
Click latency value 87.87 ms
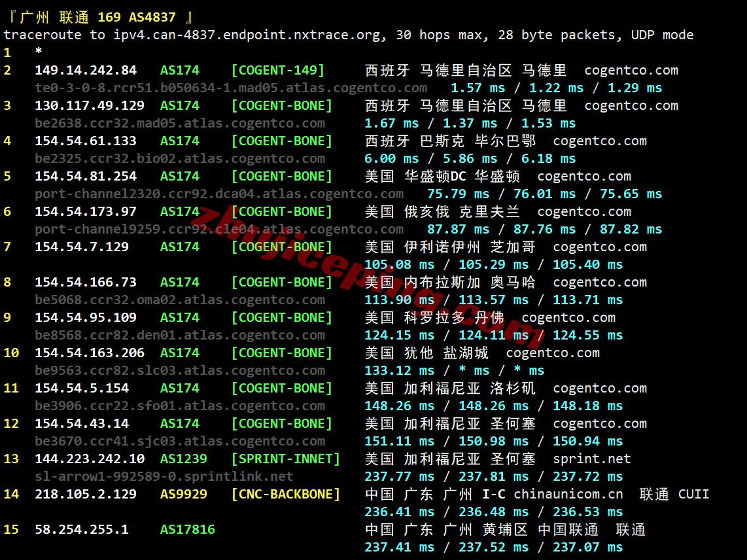459,229
